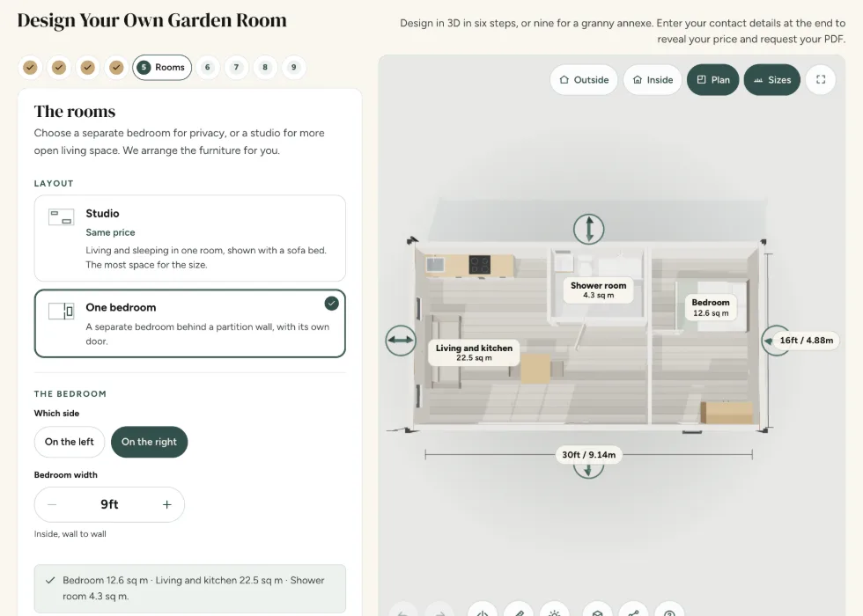The height and width of the screenshot is (616, 863).
Task: Jump to step 7
Action: pyautogui.click(x=236, y=68)
